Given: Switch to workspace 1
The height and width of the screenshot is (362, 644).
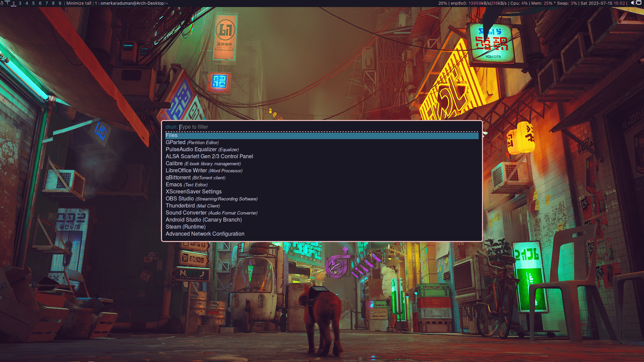Looking at the screenshot, I should (7, 3).
